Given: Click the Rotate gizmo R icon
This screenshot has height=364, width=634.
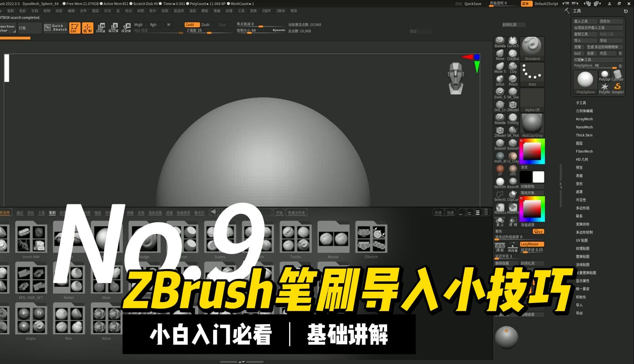Looking at the screenshot, I should point(126,28).
